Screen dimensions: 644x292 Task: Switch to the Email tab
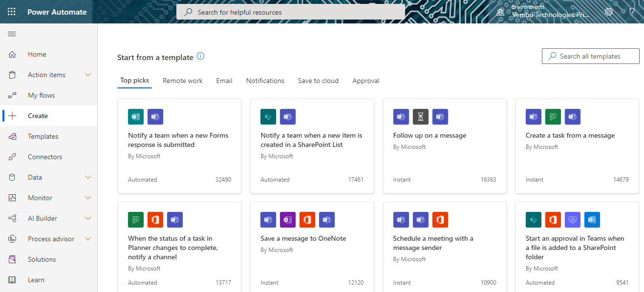click(x=224, y=81)
